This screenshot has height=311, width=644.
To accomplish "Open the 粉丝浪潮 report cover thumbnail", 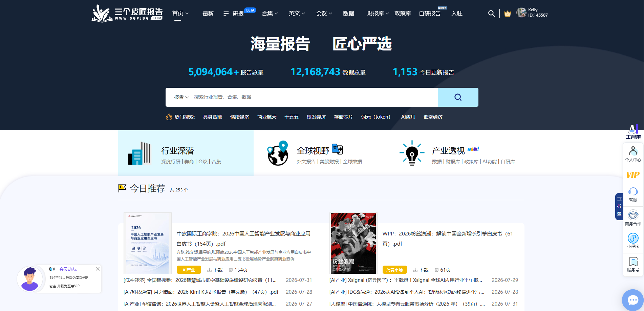I will [353, 243].
